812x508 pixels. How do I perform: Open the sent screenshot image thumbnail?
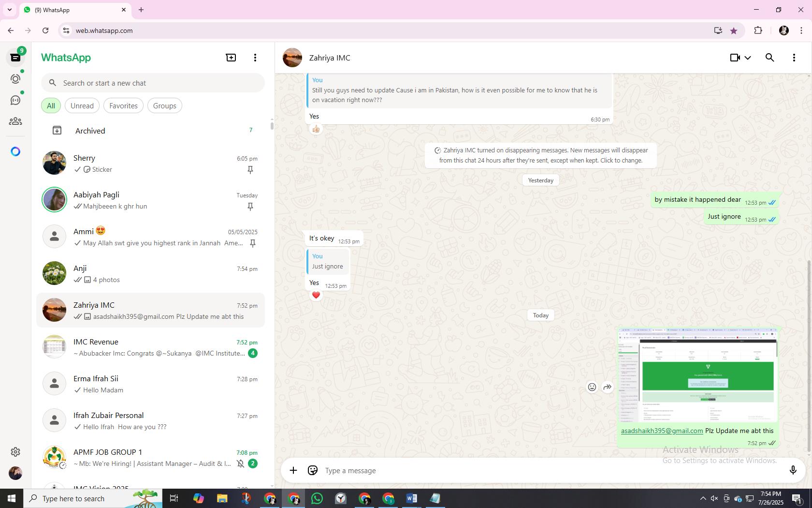point(697,375)
